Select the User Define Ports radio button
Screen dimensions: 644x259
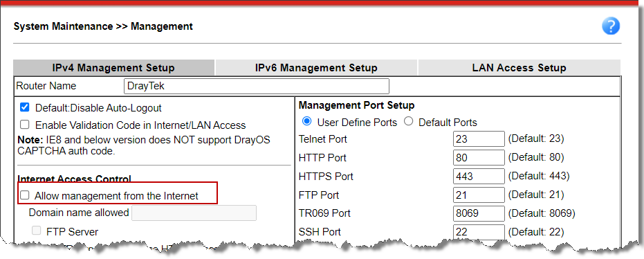point(306,122)
